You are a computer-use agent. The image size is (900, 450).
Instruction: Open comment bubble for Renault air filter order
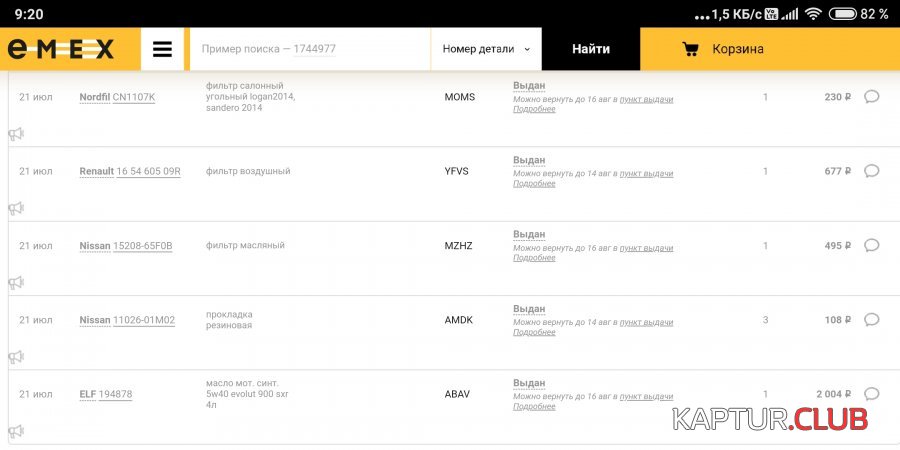tap(871, 170)
